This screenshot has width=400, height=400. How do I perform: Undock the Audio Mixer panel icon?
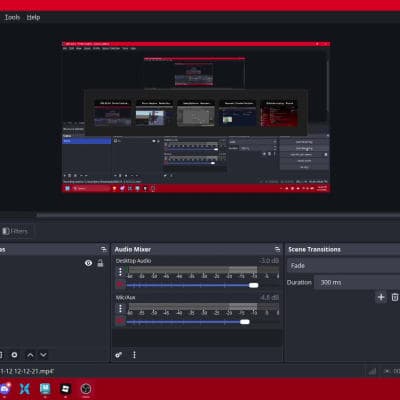click(x=277, y=249)
